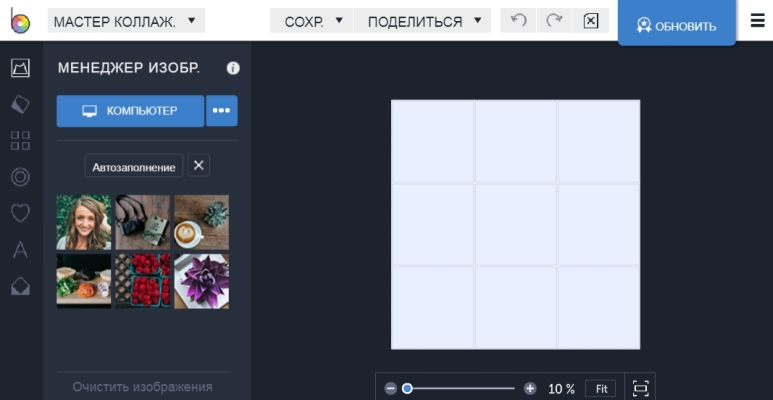Open the hamburger main menu

[757, 21]
